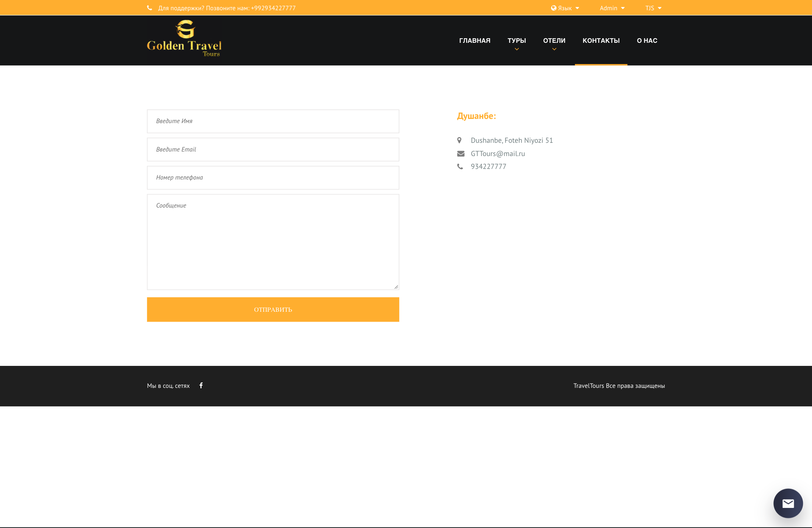Click the textarea resize handle corner
812x528 pixels.
tap(396, 287)
